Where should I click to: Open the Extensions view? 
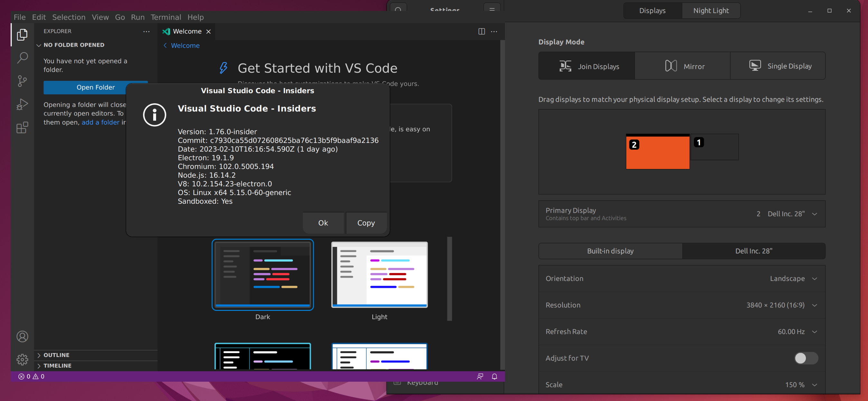(22, 127)
